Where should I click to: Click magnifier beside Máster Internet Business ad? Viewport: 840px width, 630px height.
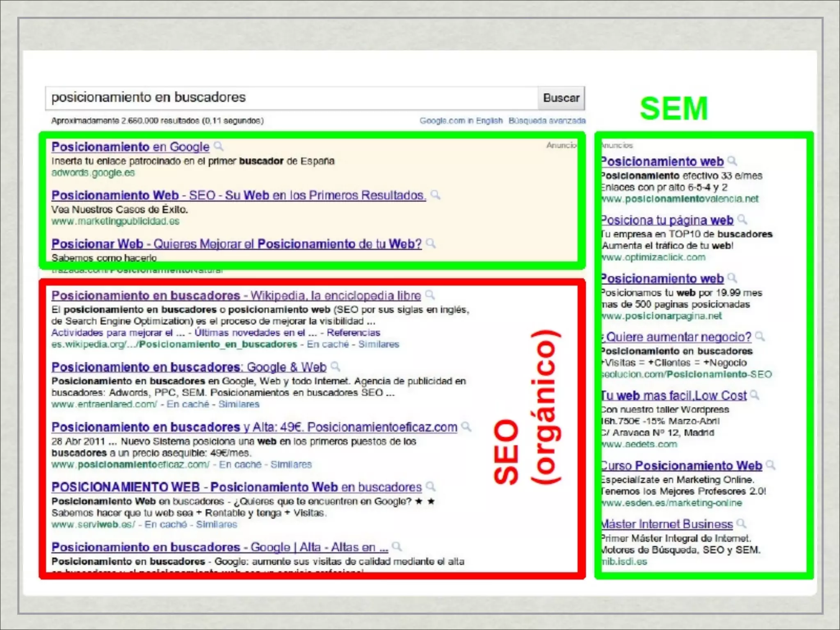click(741, 523)
